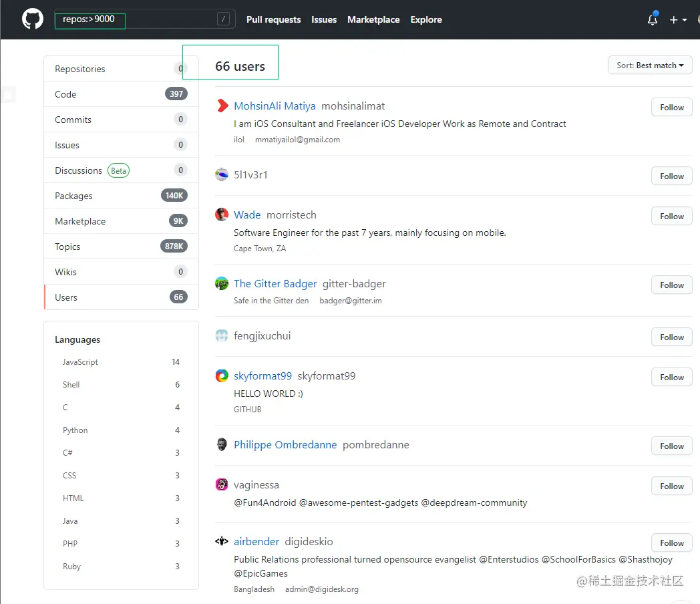Image resolution: width=700 pixels, height=604 pixels.
Task: Select Packages results filter
Action: click(121, 196)
